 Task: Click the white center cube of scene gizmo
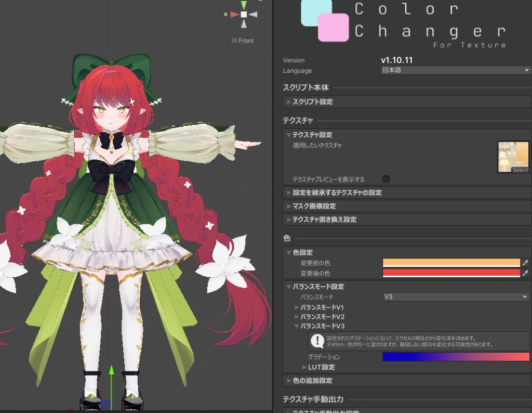click(x=244, y=15)
